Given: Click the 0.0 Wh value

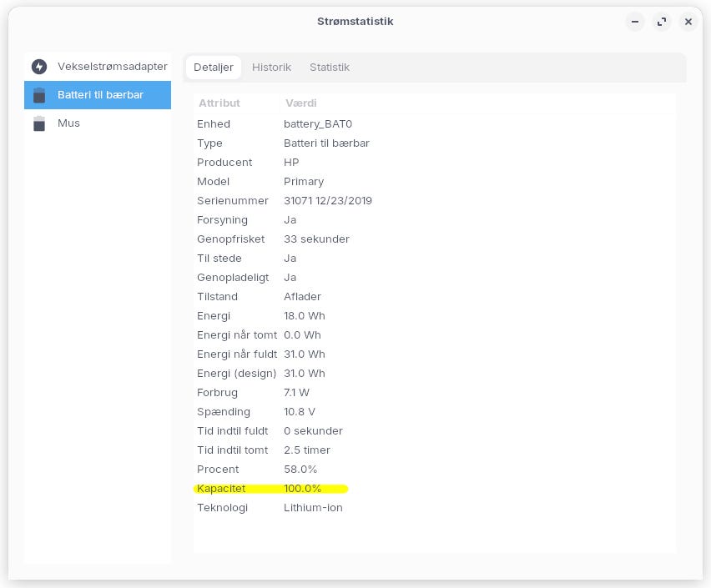Looking at the screenshot, I should 302,335.
